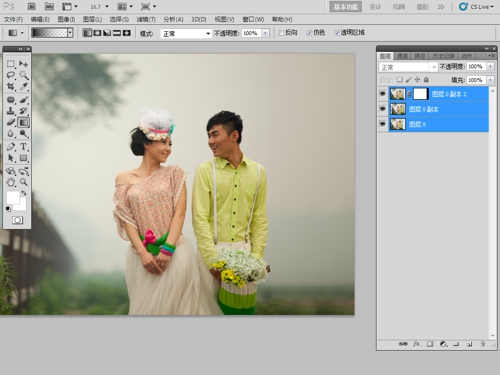The width and height of the screenshot is (500, 375).
Task: Select the Brush tool
Action: 23,100
